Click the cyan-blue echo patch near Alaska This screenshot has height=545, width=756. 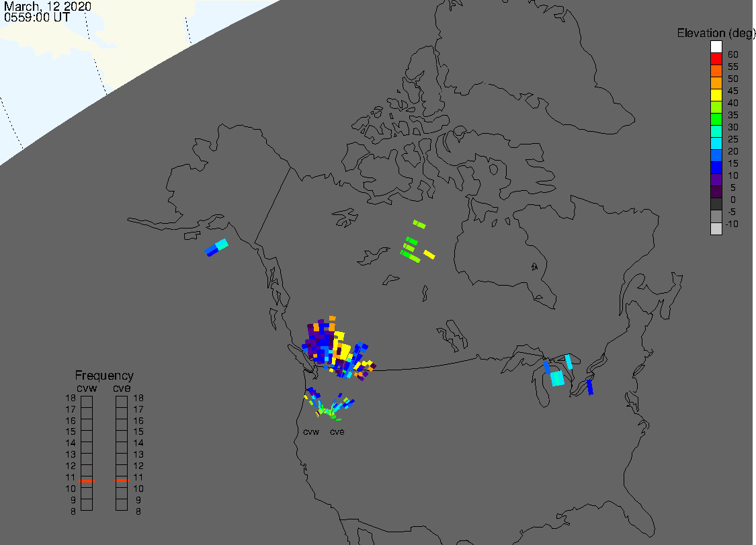(216, 247)
